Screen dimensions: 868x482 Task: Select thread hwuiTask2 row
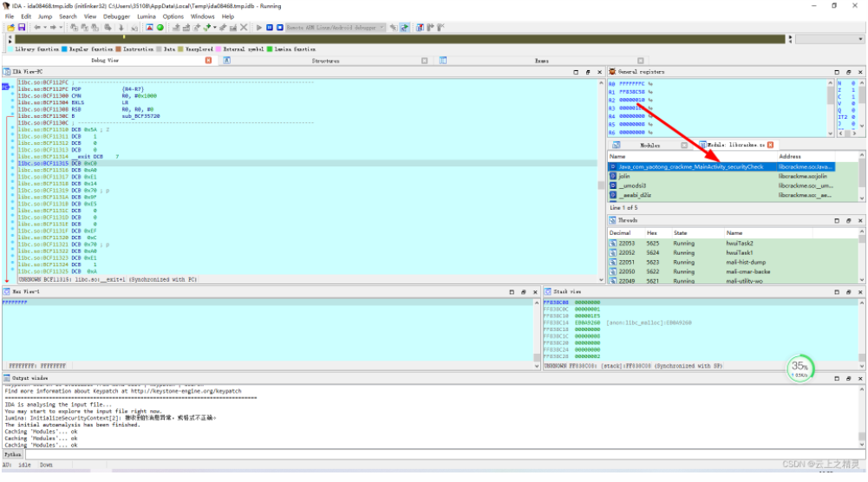tap(734, 243)
